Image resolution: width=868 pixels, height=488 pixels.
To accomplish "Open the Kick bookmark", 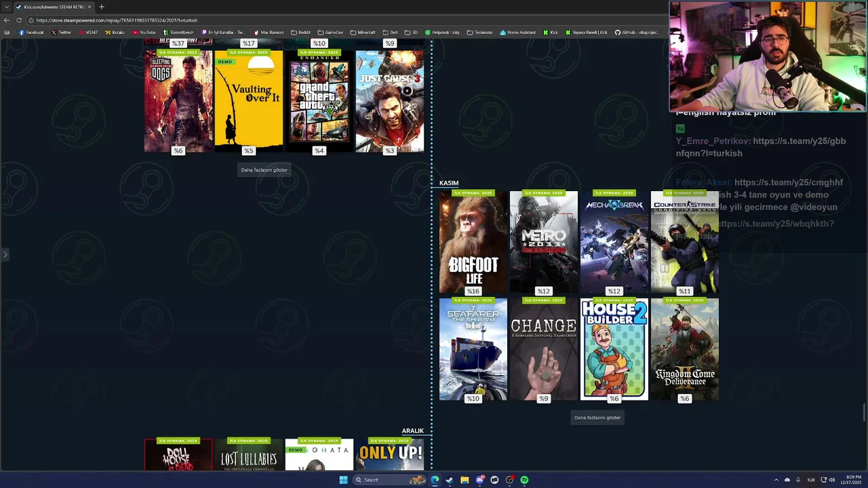I will [x=551, y=33].
